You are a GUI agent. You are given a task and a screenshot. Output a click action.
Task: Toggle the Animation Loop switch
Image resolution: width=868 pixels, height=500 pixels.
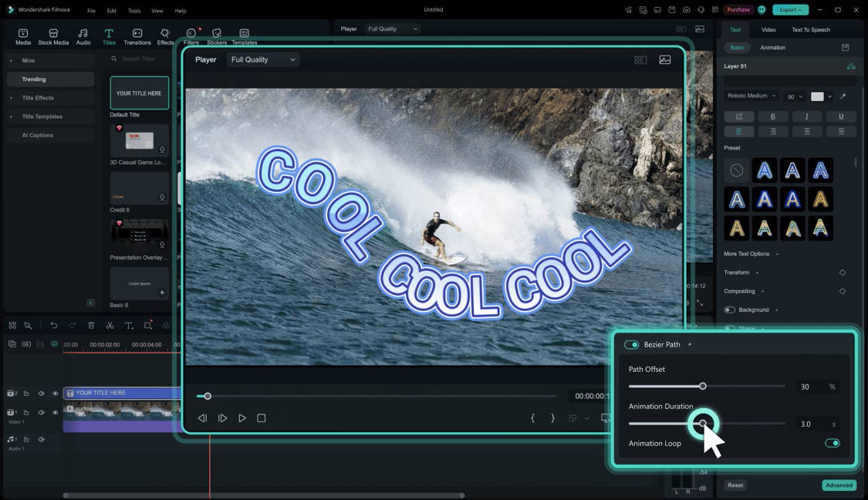(832, 443)
